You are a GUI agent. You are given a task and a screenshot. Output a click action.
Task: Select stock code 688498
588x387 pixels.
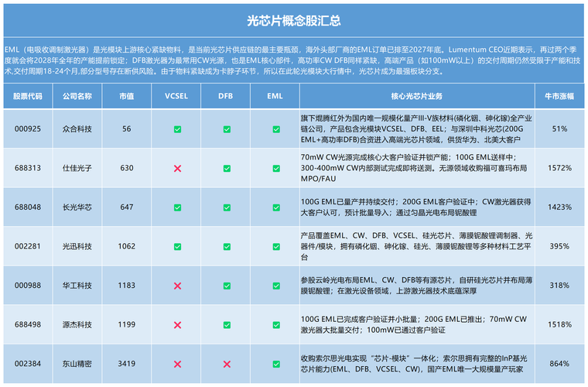tap(28, 324)
